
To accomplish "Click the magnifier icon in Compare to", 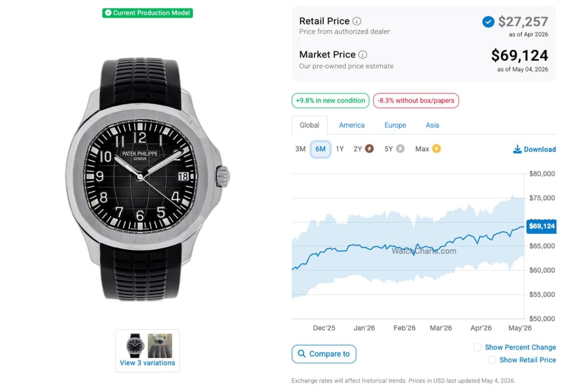I will point(301,354).
